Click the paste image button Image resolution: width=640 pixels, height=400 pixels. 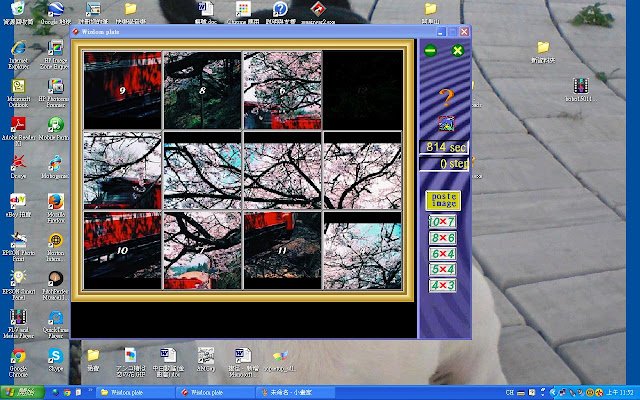coord(442,199)
